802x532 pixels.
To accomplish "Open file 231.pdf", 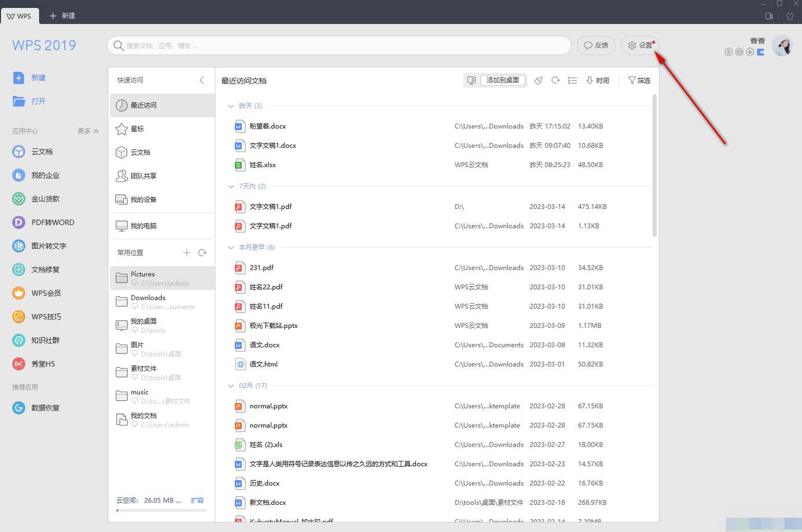I will tap(262, 268).
